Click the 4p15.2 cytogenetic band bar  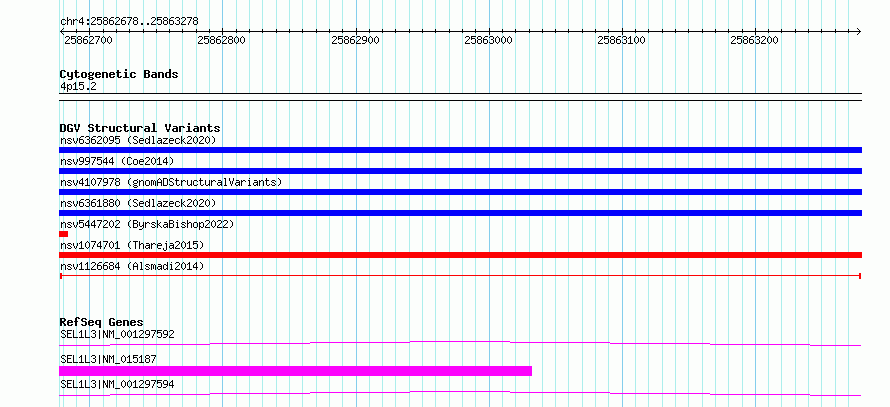click(x=460, y=97)
